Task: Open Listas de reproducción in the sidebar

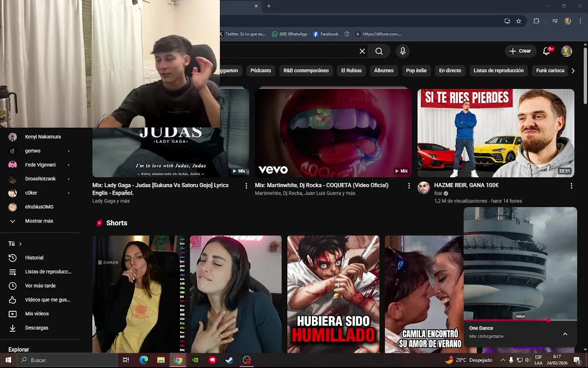Action: point(40,272)
